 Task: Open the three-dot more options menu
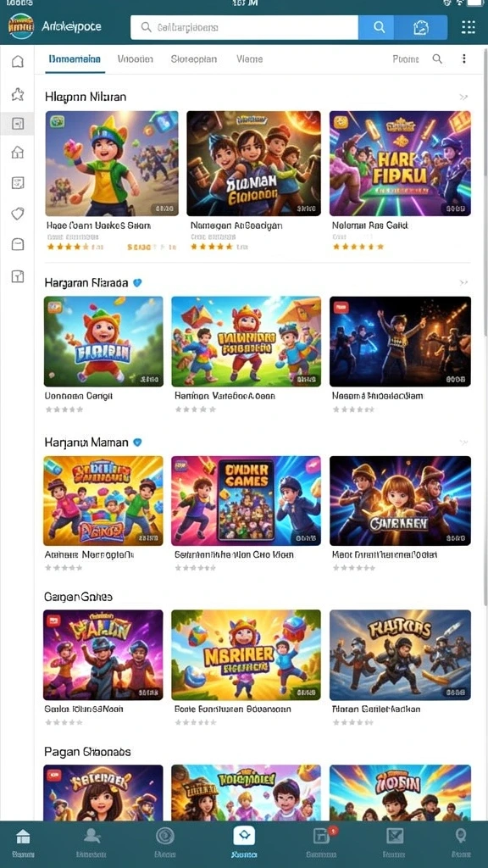[x=464, y=58]
